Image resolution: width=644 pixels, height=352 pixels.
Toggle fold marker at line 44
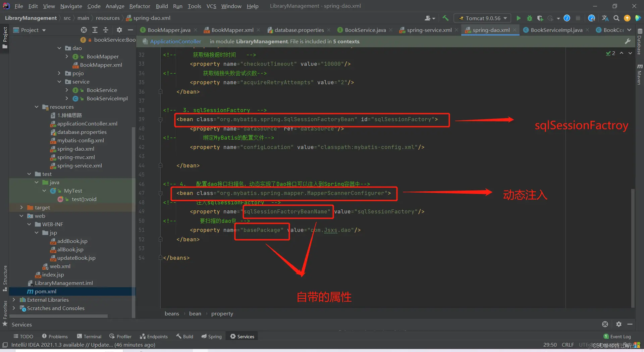point(160,165)
